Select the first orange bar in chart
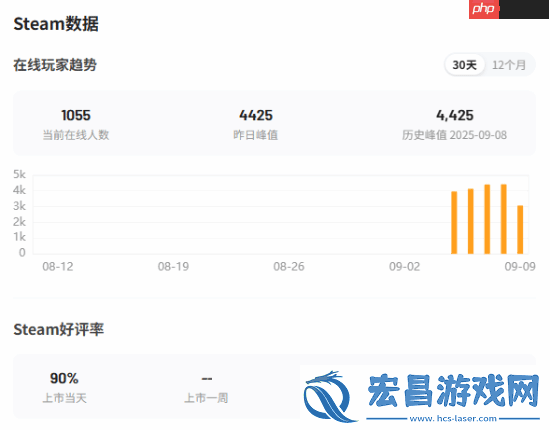 click(454, 222)
